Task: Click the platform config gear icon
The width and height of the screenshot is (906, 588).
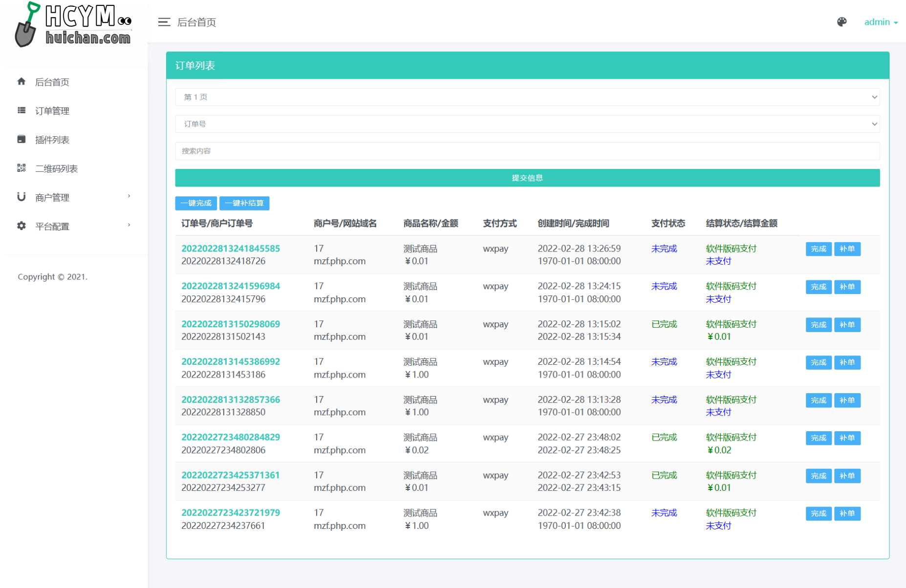Action: click(22, 226)
